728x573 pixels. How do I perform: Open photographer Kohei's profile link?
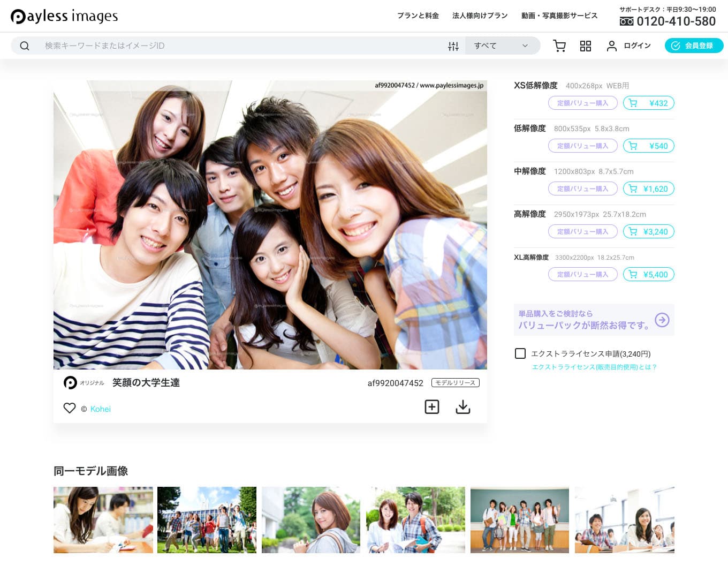[x=101, y=409]
